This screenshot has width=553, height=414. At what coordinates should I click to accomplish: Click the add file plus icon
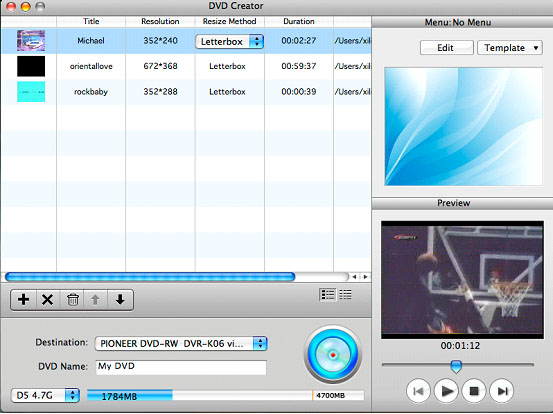pos(24,300)
